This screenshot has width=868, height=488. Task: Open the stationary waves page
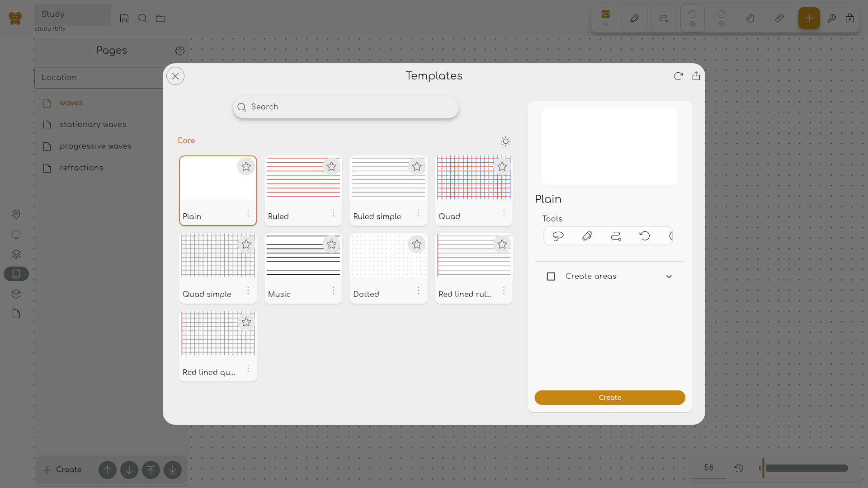[x=93, y=125]
